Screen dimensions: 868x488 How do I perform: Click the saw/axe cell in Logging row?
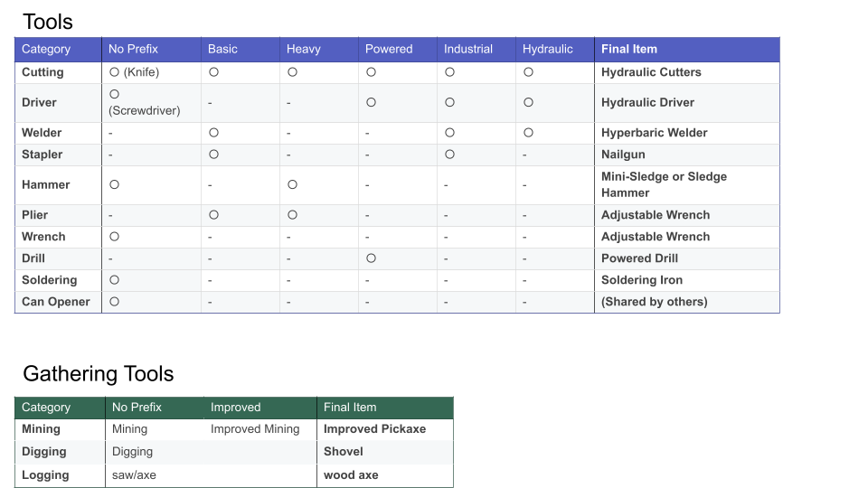(131, 475)
